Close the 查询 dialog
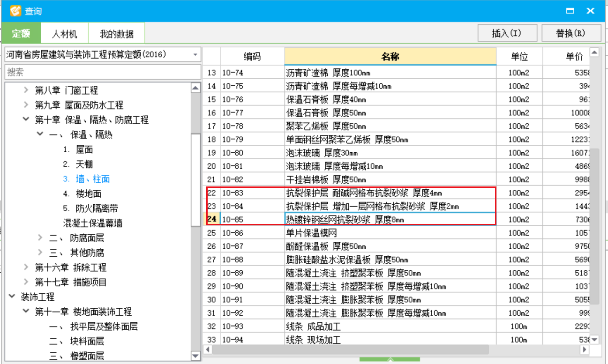Screen dimensions: 608x364 590,11
